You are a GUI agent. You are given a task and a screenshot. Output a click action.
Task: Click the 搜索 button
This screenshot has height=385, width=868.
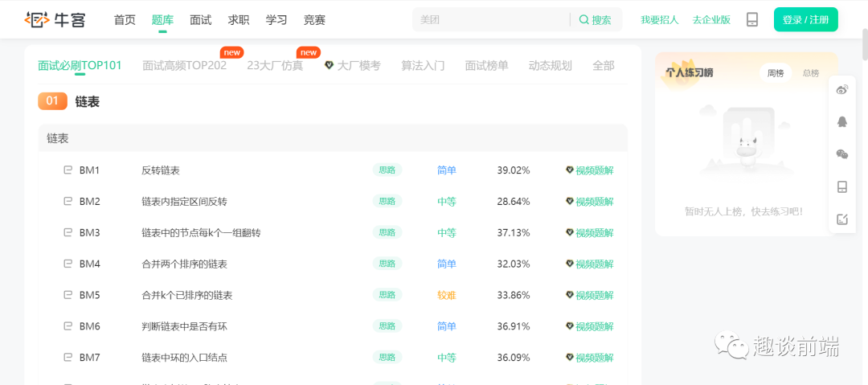tap(595, 20)
